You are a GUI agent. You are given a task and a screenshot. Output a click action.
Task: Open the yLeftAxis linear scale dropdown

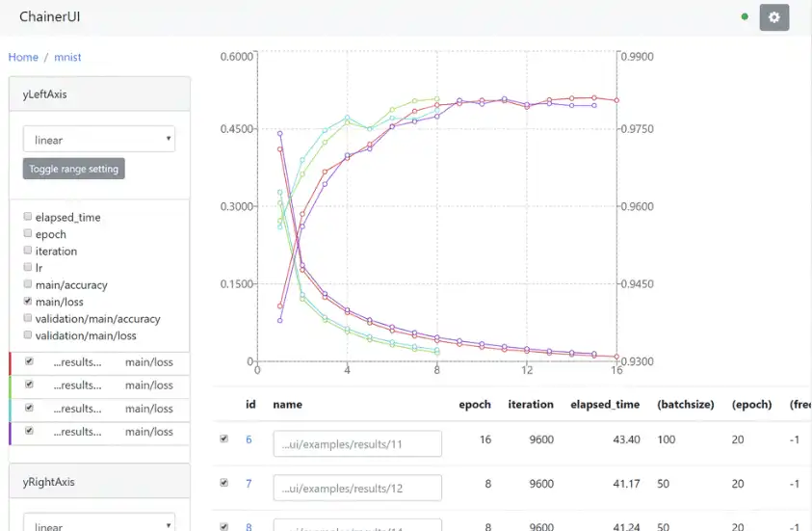click(99, 140)
